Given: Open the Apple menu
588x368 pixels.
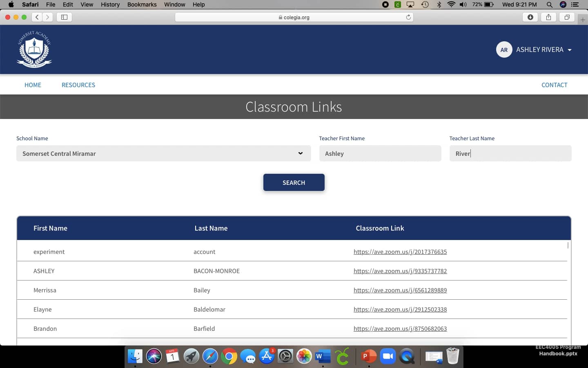Looking at the screenshot, I should click(11, 4).
